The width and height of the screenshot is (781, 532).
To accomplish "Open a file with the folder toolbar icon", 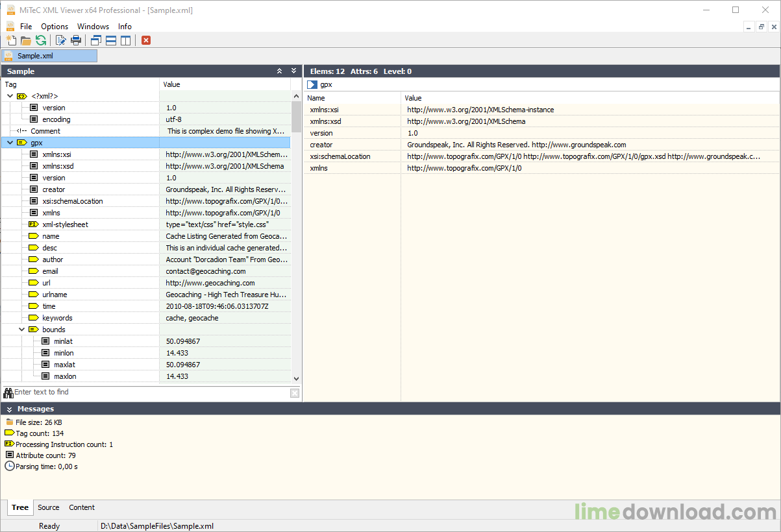I will [x=26, y=40].
